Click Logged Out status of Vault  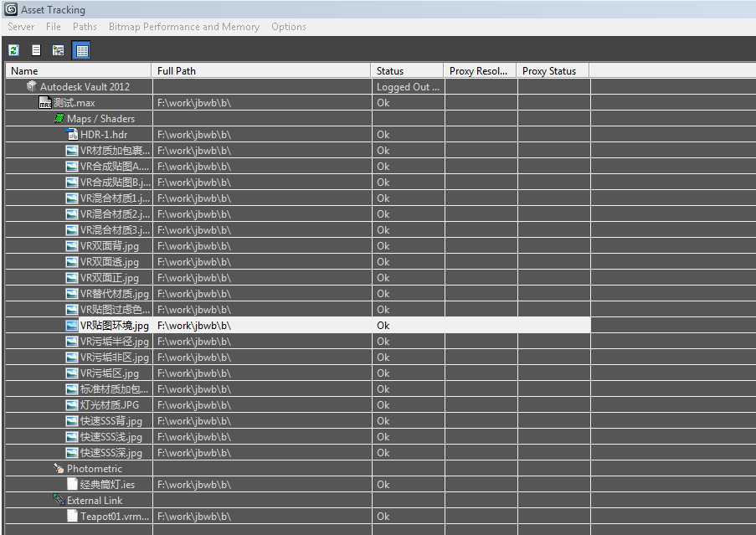408,87
